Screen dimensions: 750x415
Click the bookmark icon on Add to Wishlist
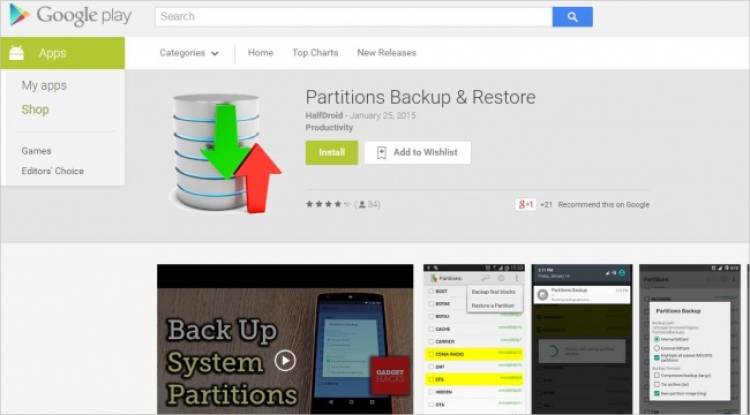click(381, 153)
